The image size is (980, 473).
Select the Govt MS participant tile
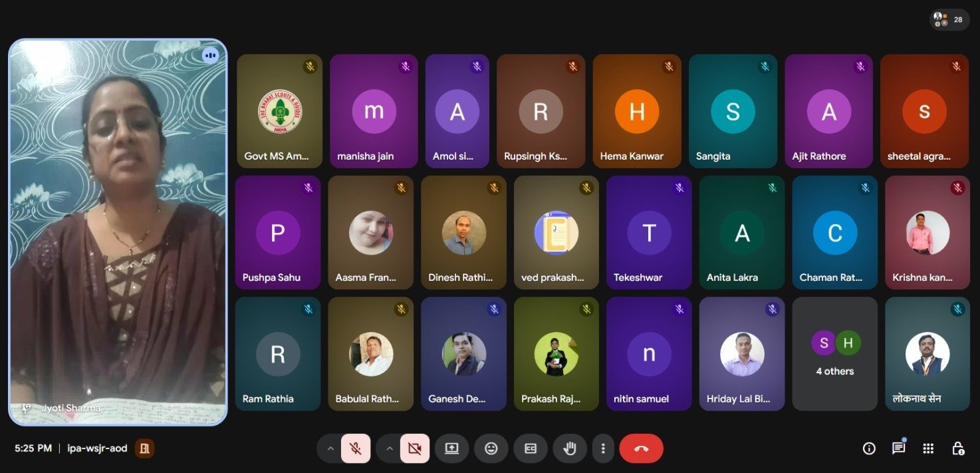(279, 111)
